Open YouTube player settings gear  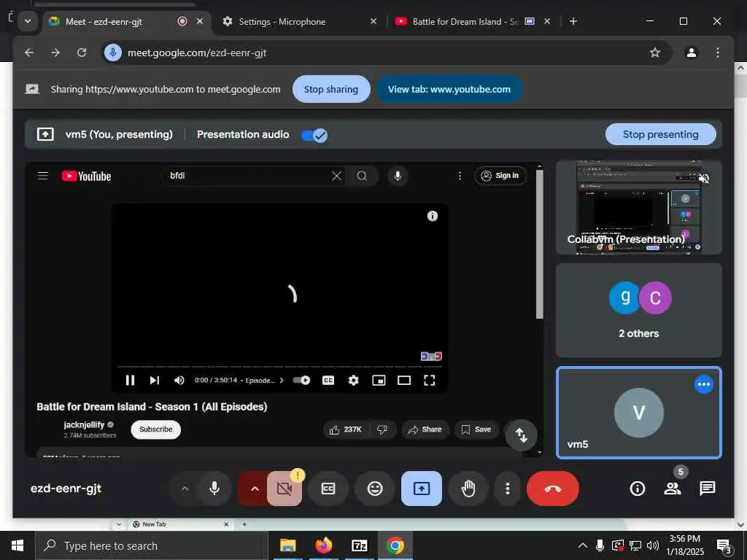[x=353, y=380]
